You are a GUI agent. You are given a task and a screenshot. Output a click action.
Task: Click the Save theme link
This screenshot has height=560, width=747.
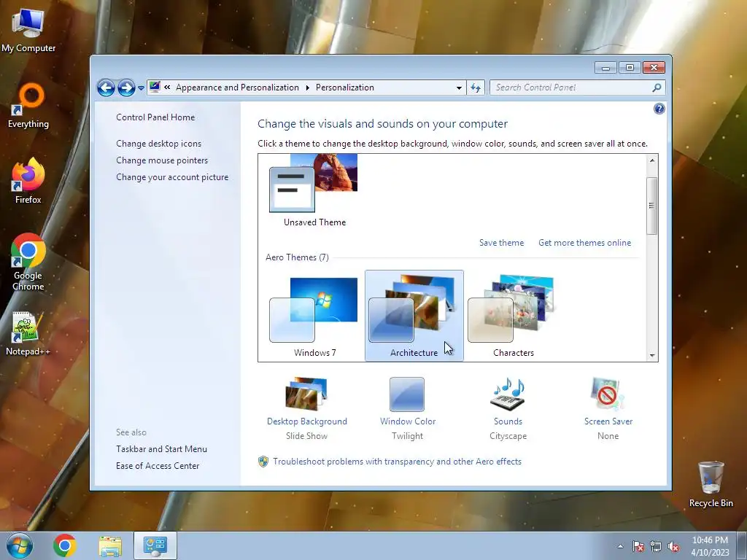501,243
